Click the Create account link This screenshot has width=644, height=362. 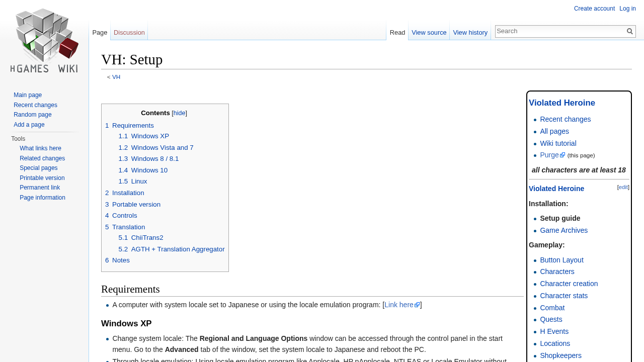tap(594, 9)
